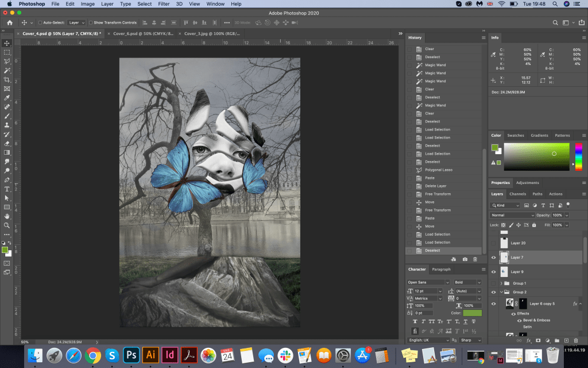The image size is (588, 368).
Task: Select the Crop tool in the toolbar
Action: coord(7,79)
